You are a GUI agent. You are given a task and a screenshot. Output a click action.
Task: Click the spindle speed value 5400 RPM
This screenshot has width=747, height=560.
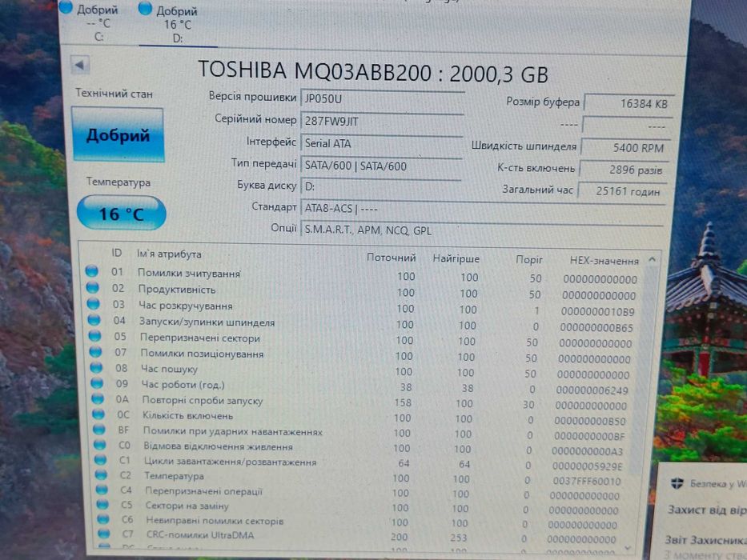tap(626, 148)
